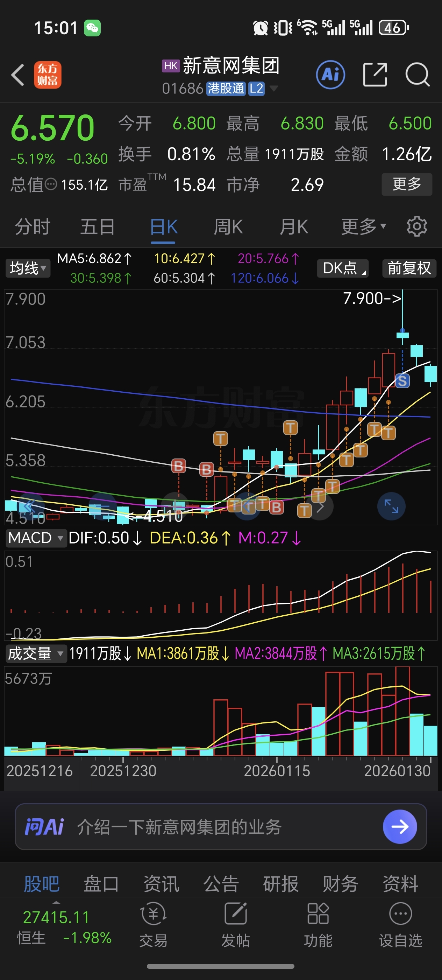This screenshot has height=980, width=442.
Task: Open the 股吧 tab
Action: 42,884
